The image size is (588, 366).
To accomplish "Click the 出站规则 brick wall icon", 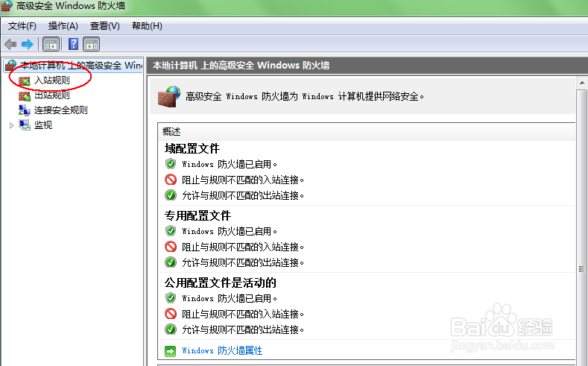I will click(x=25, y=95).
